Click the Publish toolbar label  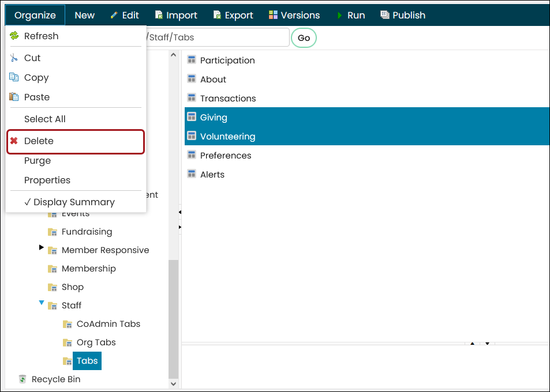pos(409,15)
